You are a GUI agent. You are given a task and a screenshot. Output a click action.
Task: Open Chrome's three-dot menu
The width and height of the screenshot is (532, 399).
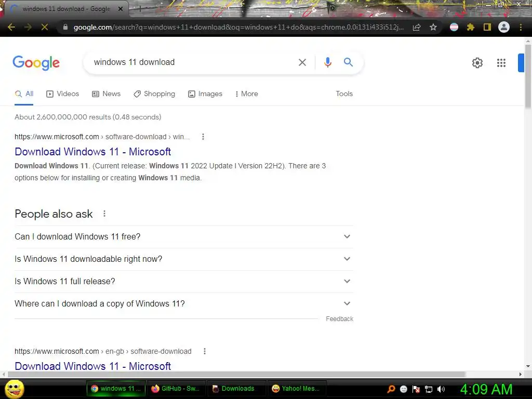[x=521, y=27]
